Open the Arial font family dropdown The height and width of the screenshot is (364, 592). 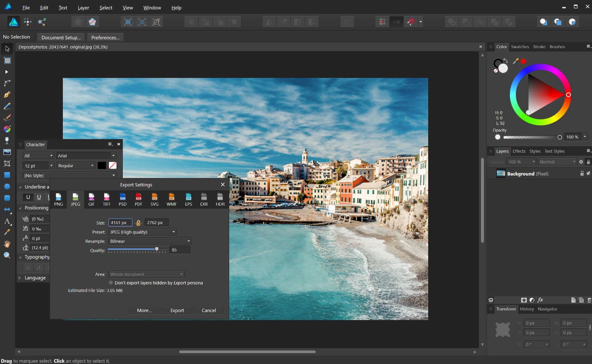click(86, 155)
